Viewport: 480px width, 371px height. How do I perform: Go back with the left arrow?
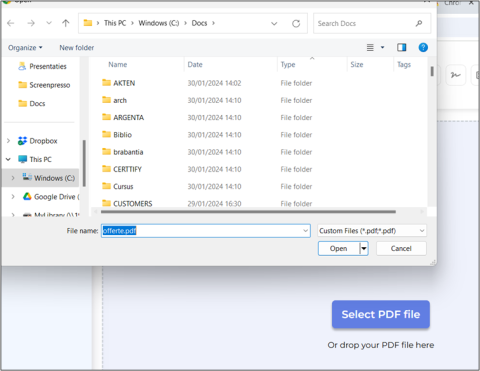click(11, 23)
